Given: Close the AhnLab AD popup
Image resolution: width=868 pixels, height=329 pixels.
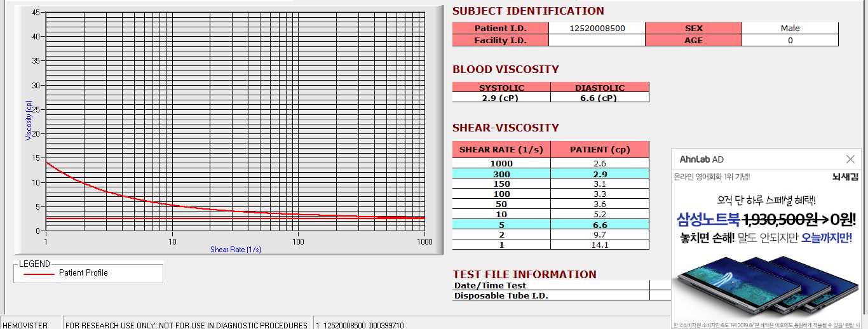Looking at the screenshot, I should coord(850,159).
